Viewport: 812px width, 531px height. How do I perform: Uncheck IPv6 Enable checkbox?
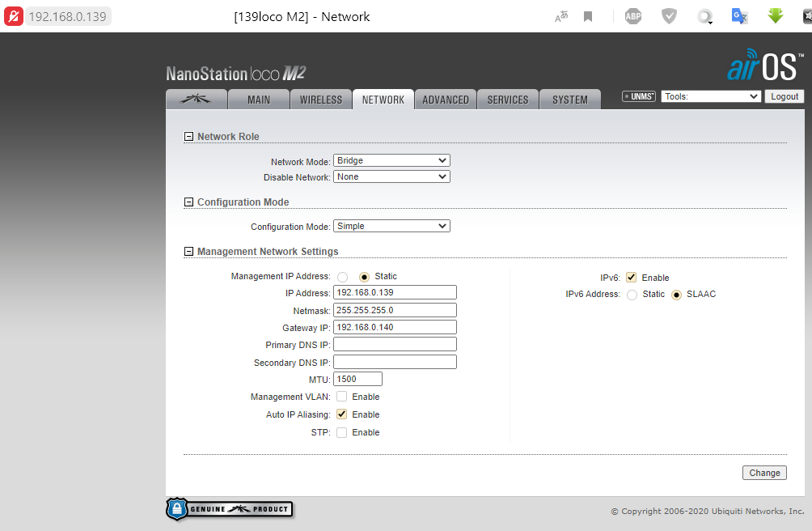click(x=632, y=278)
